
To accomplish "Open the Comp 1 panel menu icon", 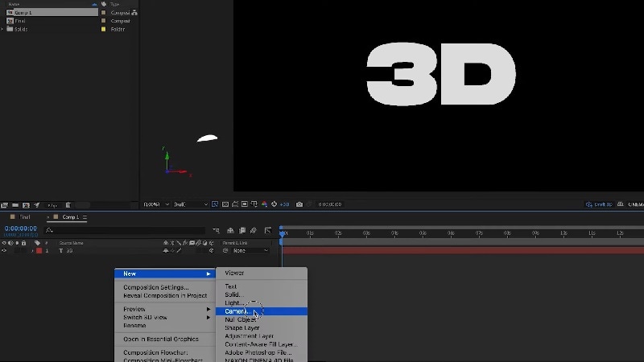I will [x=85, y=217].
